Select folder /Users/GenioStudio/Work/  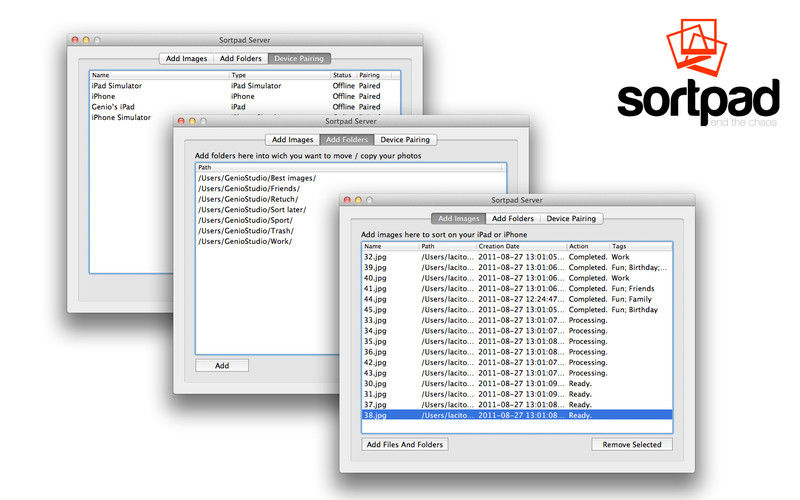[245, 241]
